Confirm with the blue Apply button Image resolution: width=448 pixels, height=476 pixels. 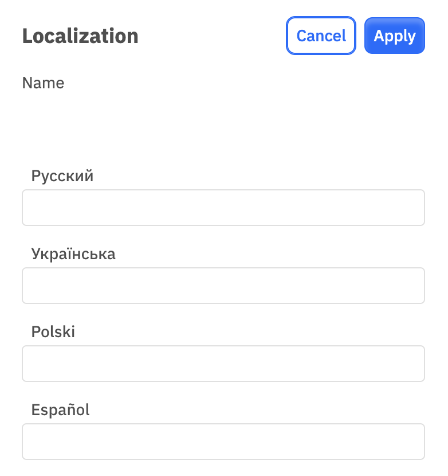(394, 36)
